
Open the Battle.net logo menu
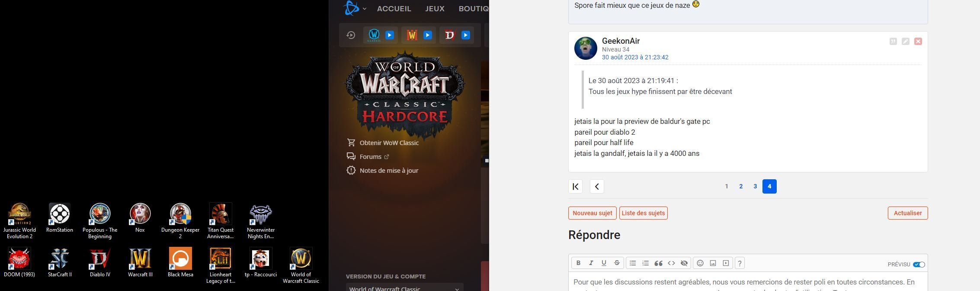pos(355,8)
